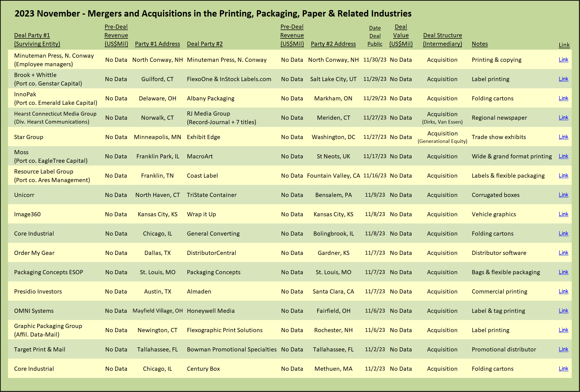The image size is (580, 392).
Task: Click the 'Link' column header
Action: pos(564,45)
